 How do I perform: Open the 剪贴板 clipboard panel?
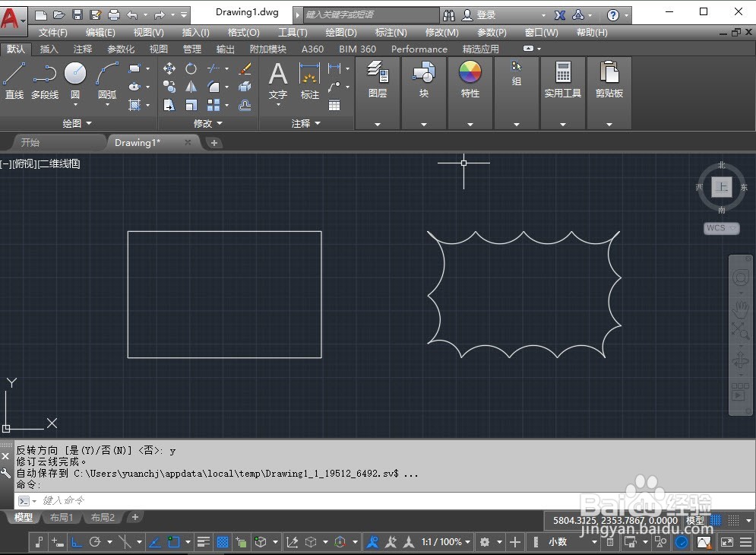point(609,80)
